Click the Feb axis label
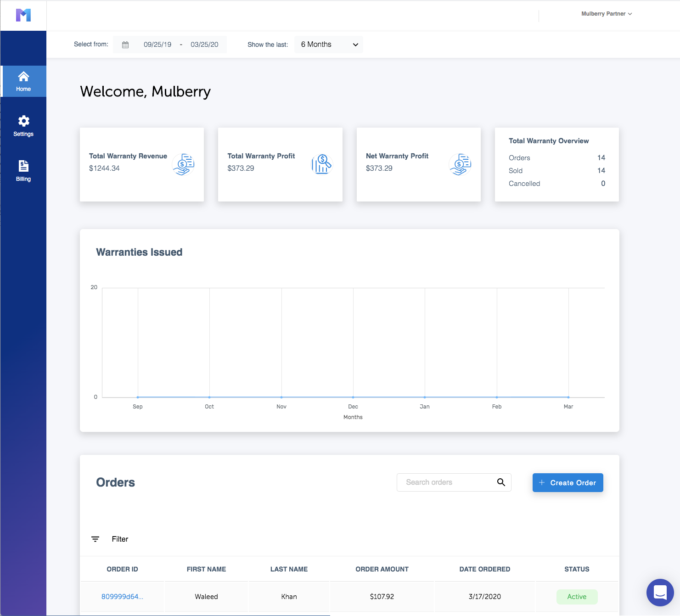 (497, 407)
